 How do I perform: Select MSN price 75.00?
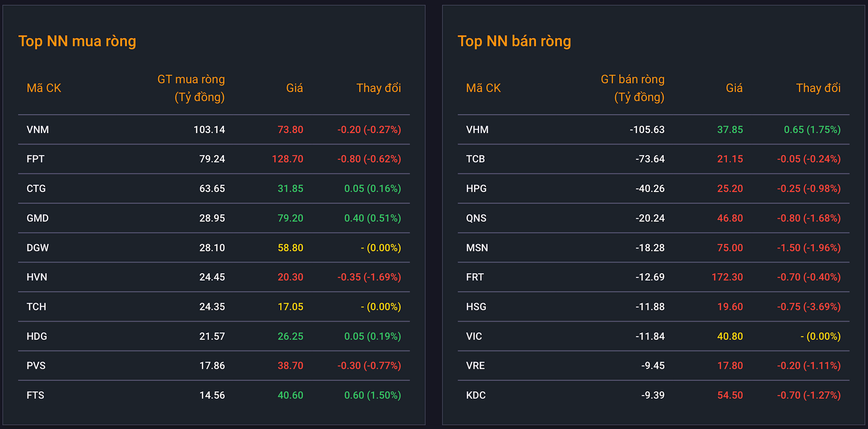coord(730,248)
